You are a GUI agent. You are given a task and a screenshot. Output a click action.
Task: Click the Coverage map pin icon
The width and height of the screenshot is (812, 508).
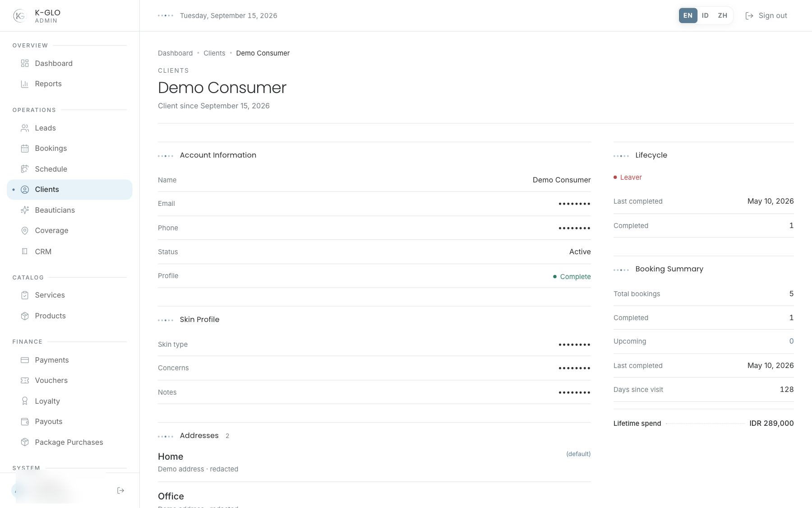pos(25,231)
